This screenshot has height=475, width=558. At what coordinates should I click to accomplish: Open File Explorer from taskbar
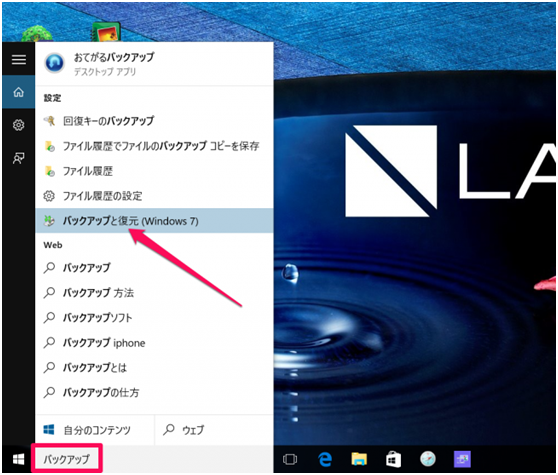pyautogui.click(x=359, y=459)
